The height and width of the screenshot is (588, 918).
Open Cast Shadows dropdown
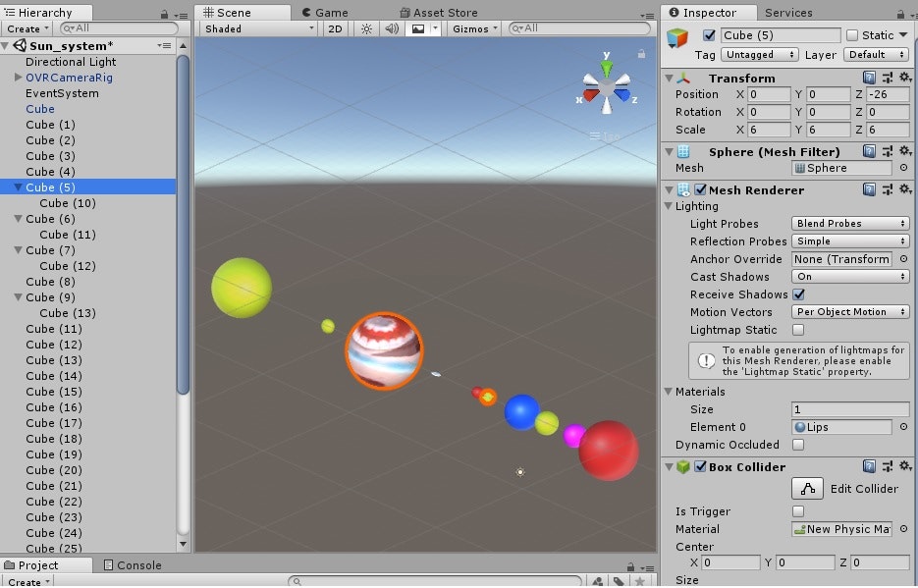[x=850, y=276]
